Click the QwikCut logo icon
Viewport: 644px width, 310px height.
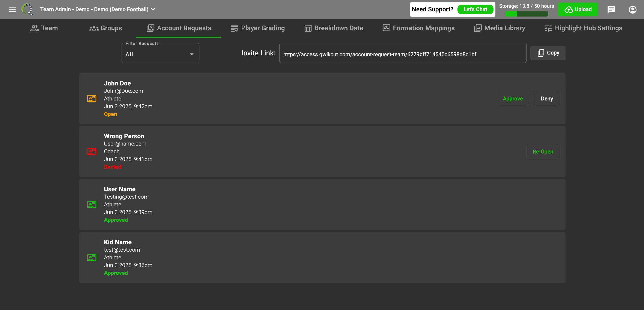pyautogui.click(x=27, y=9)
